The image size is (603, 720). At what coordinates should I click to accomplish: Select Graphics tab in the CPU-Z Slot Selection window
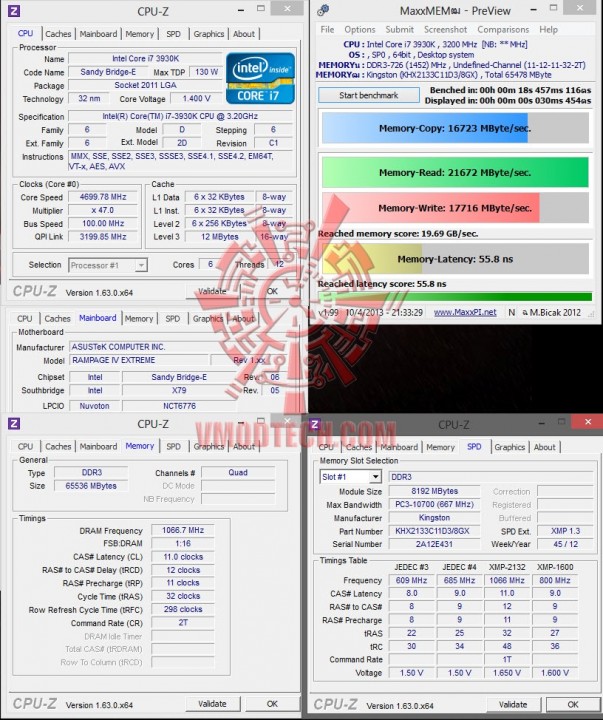click(x=509, y=447)
